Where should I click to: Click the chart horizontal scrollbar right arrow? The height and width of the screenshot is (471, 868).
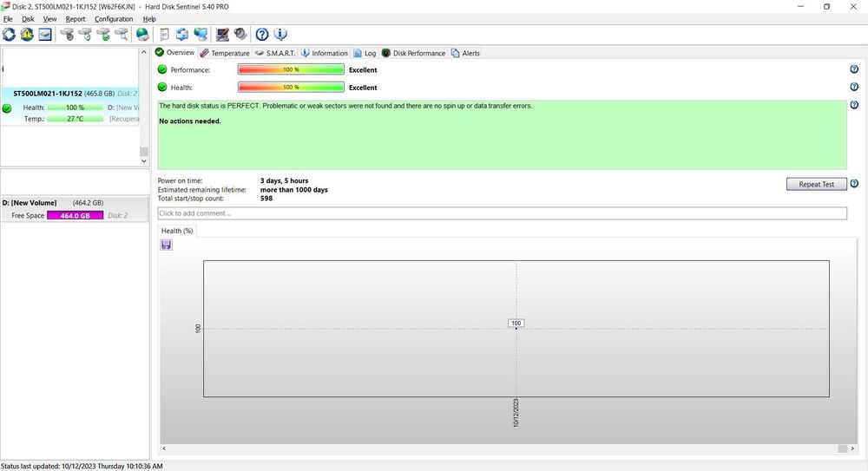tap(852, 448)
